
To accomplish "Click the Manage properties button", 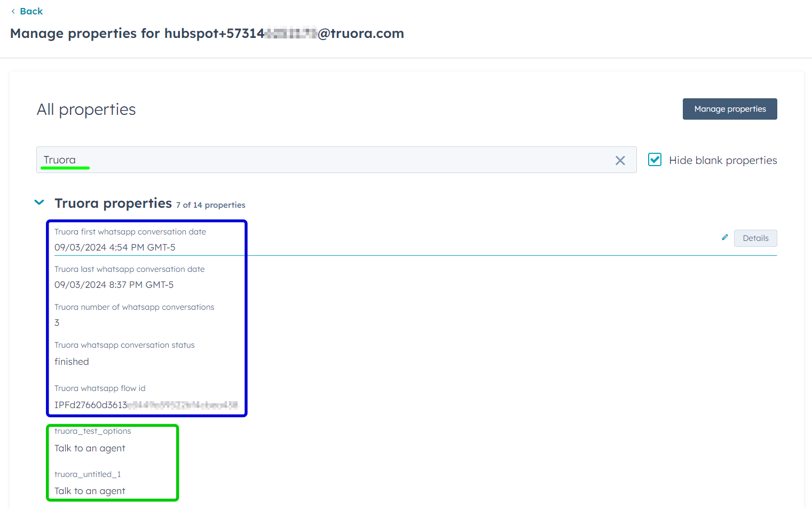I will pos(730,109).
